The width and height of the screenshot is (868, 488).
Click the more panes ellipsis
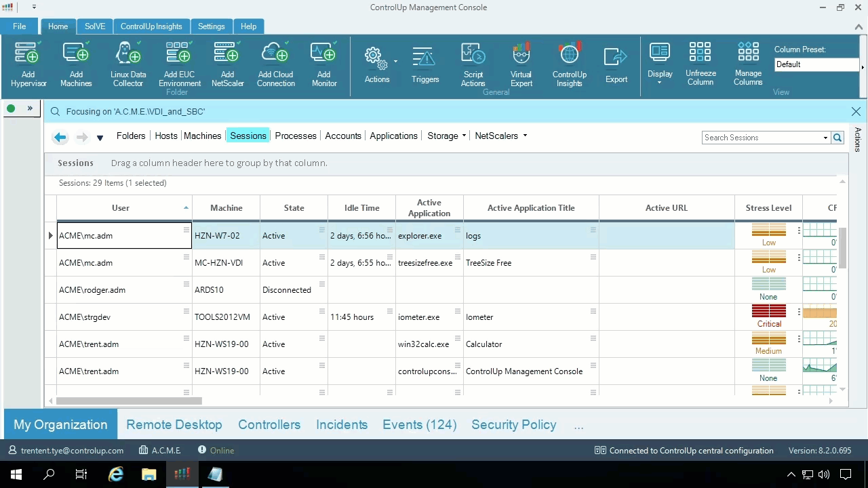578,426
